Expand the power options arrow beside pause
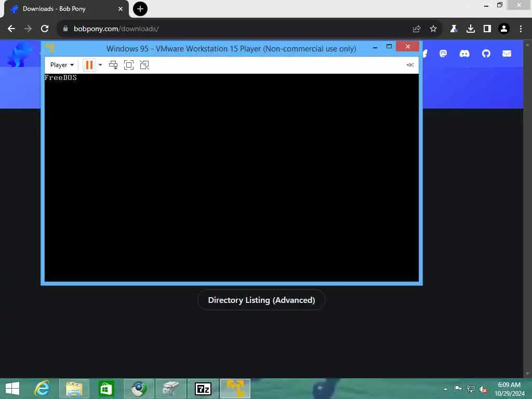Image resolution: width=532 pixels, height=399 pixels. (100, 65)
